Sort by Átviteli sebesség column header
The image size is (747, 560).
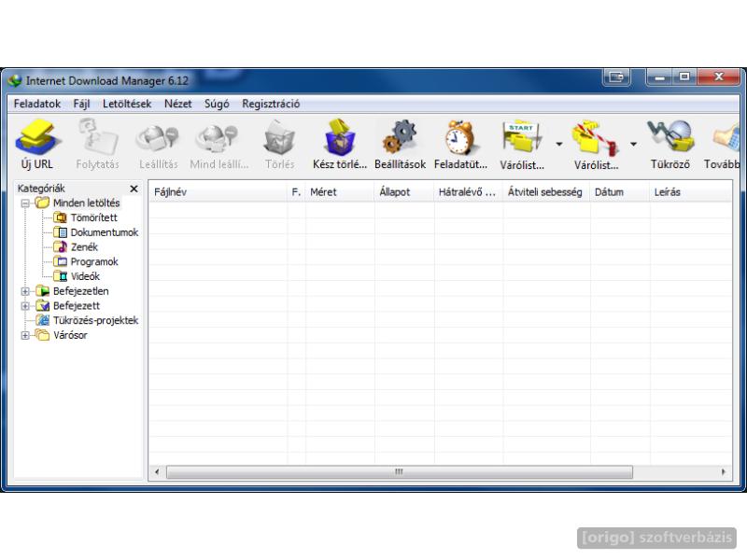click(x=547, y=192)
